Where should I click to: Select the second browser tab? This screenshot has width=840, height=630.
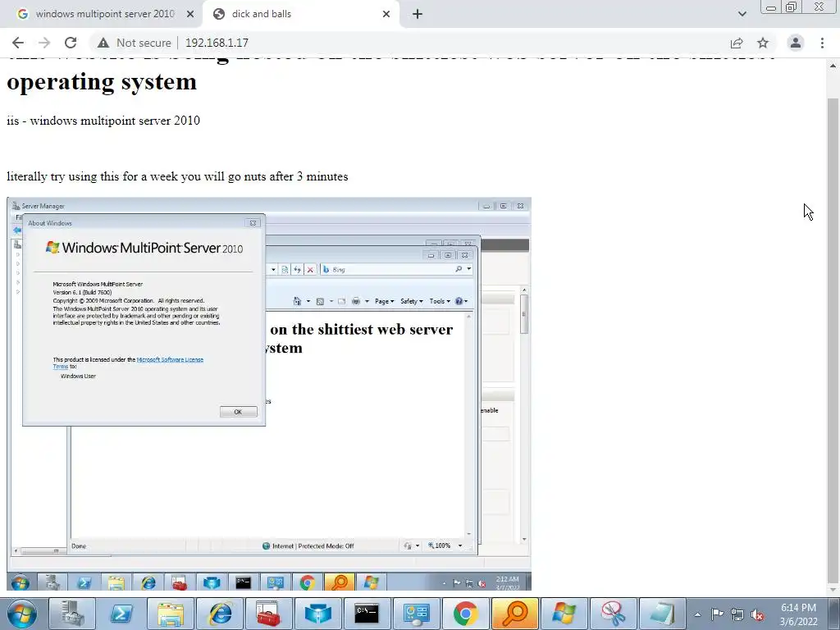pos(301,15)
